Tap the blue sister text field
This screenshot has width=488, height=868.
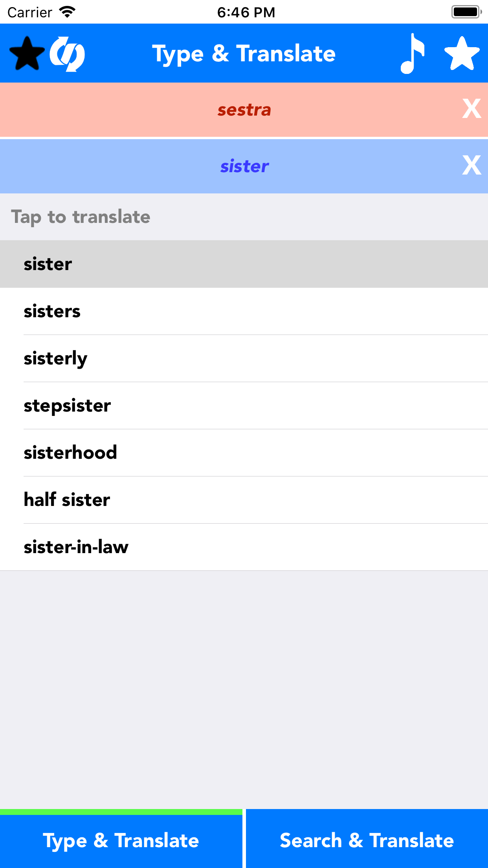[x=244, y=166]
